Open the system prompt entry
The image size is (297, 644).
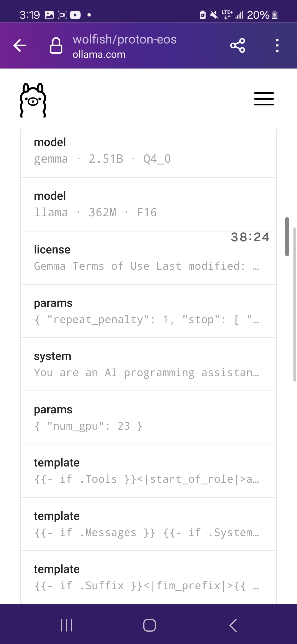click(148, 364)
